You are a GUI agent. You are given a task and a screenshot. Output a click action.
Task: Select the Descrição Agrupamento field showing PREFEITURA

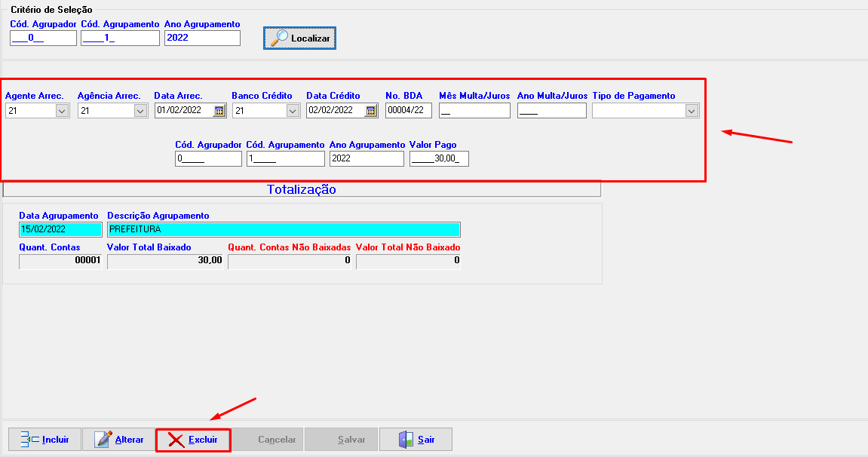click(x=284, y=229)
